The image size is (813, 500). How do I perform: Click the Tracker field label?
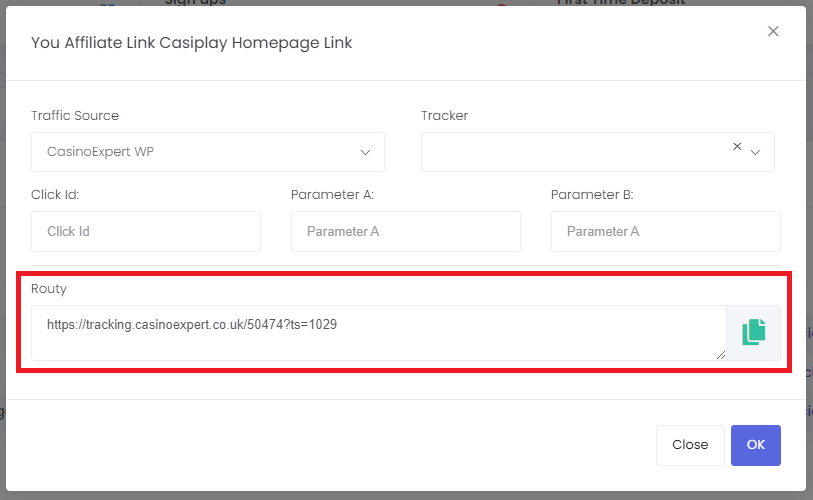(444, 115)
